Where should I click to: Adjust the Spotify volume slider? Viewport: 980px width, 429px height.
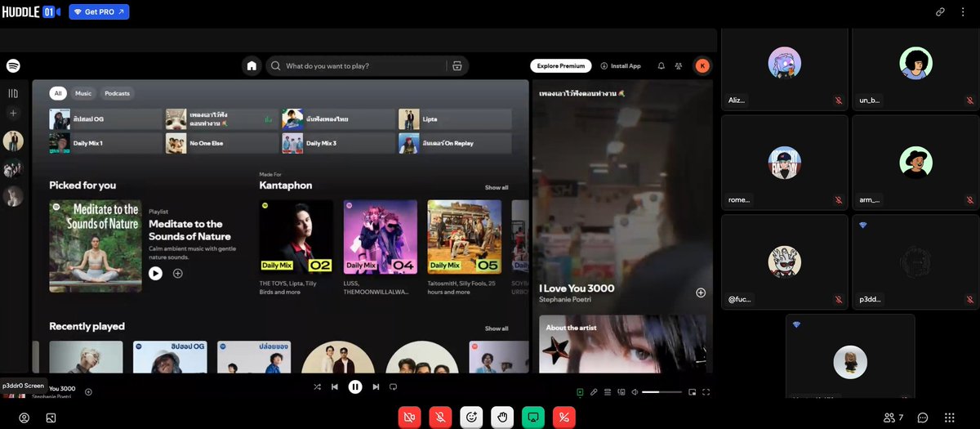click(x=661, y=392)
